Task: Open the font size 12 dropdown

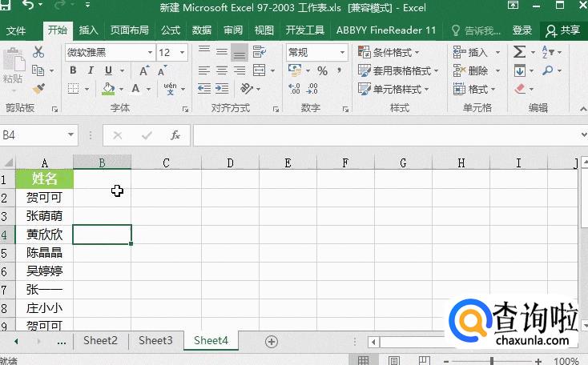Action: [183, 53]
